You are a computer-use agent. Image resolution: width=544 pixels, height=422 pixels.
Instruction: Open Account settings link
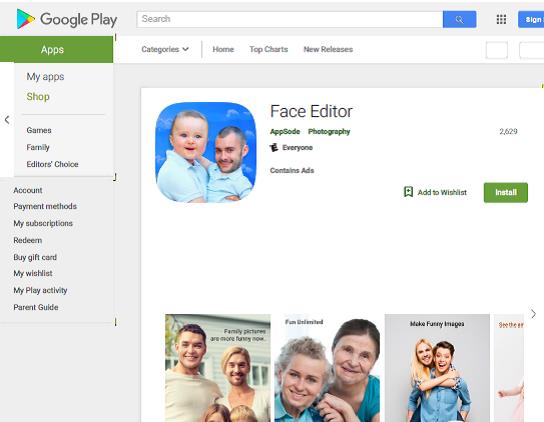[28, 190]
